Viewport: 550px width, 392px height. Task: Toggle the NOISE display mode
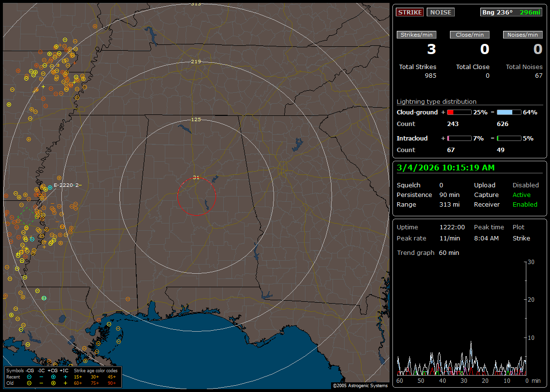(440, 12)
